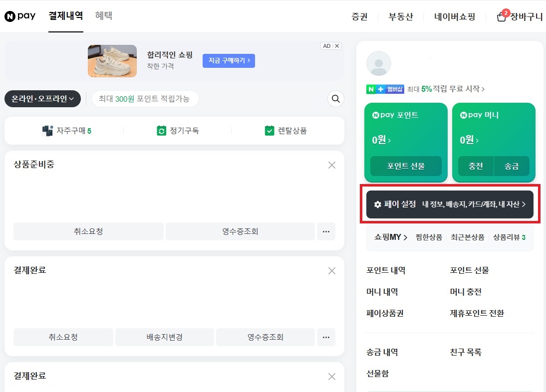The width and height of the screenshot is (546, 392).
Task: Open the 증권 menu item
Action: click(x=360, y=16)
